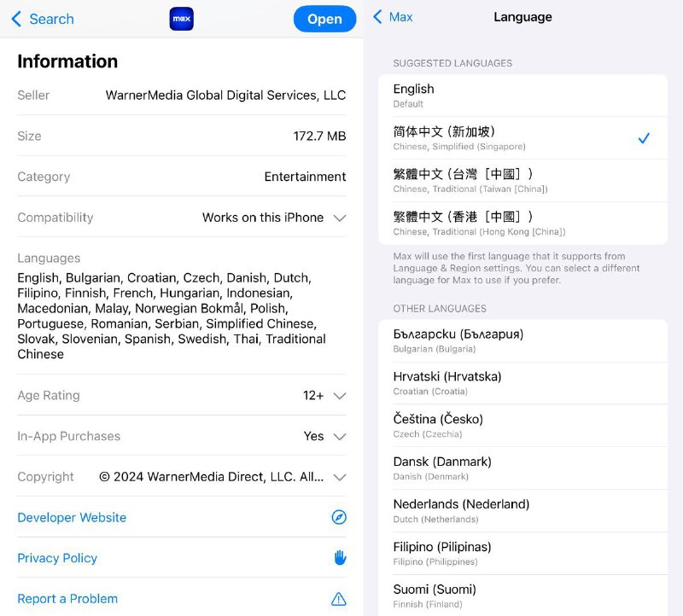Expand the full Copyright text
The height and width of the screenshot is (616, 683).
[340, 477]
